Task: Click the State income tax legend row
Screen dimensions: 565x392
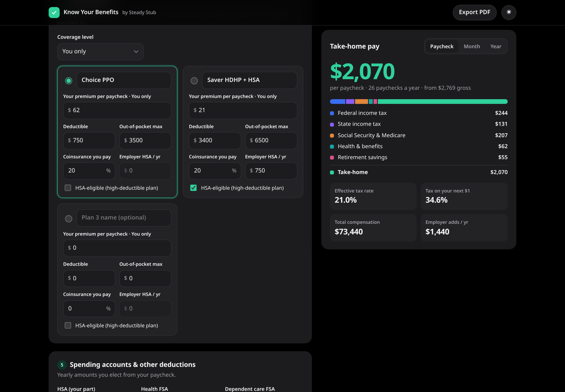Action: tap(419, 124)
